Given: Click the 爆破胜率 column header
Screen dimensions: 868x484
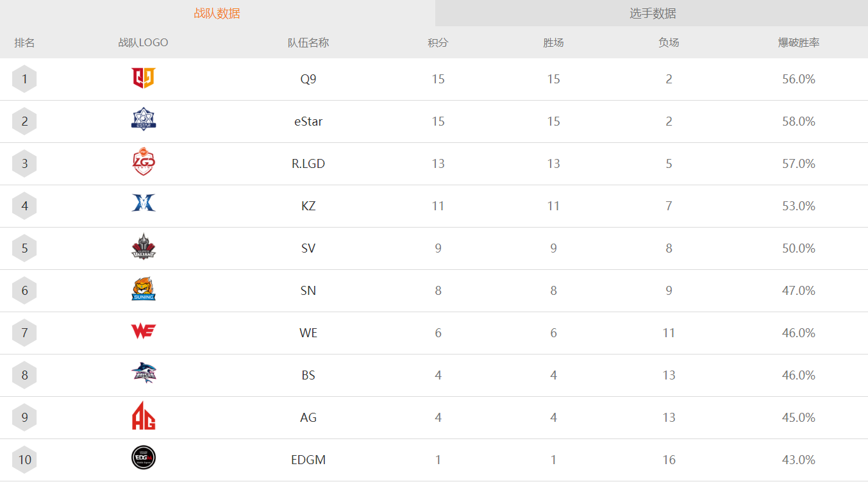Looking at the screenshot, I should click(x=799, y=43).
